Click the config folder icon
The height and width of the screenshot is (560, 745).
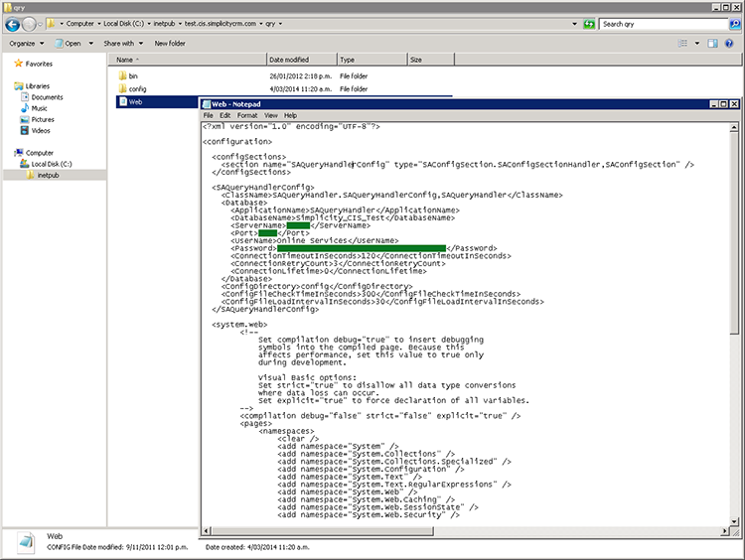pyautogui.click(x=122, y=88)
